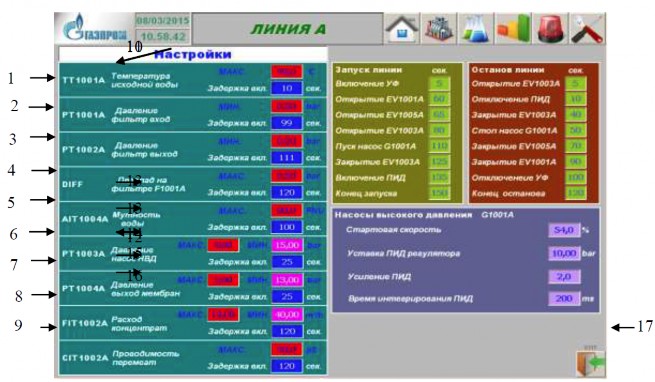Screen dimensions: 655x382
Task: Set shutdown Закрытие EV1001A time field
Action: pos(576,162)
